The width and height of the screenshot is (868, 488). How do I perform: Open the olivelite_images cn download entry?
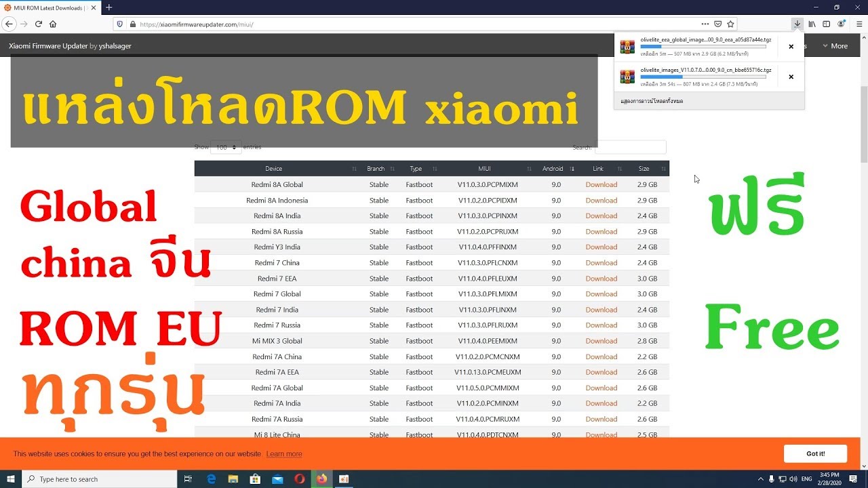point(697,77)
